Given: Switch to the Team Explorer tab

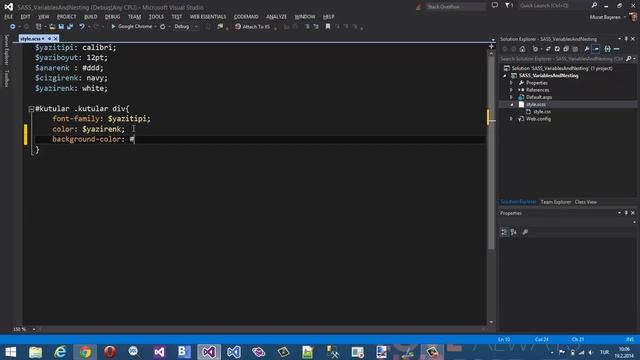Looking at the screenshot, I should (556, 202).
